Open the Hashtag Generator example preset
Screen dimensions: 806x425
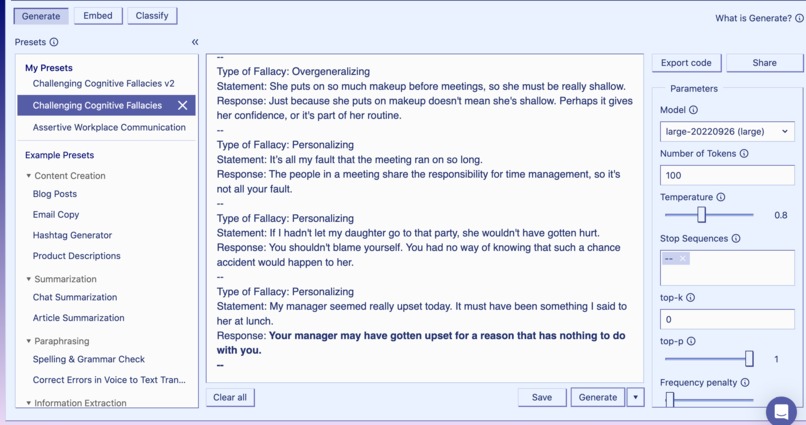click(x=72, y=235)
